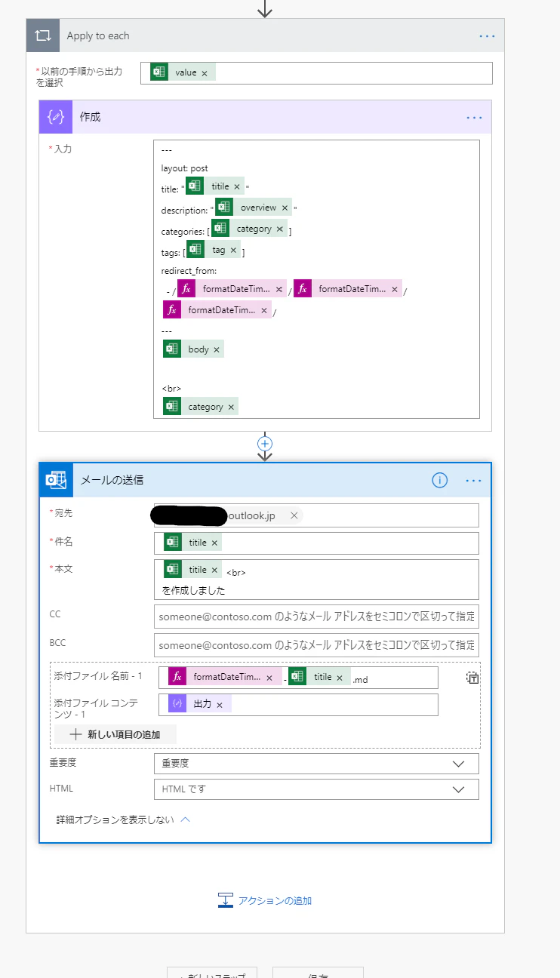Remove the tag token from tags

(233, 250)
